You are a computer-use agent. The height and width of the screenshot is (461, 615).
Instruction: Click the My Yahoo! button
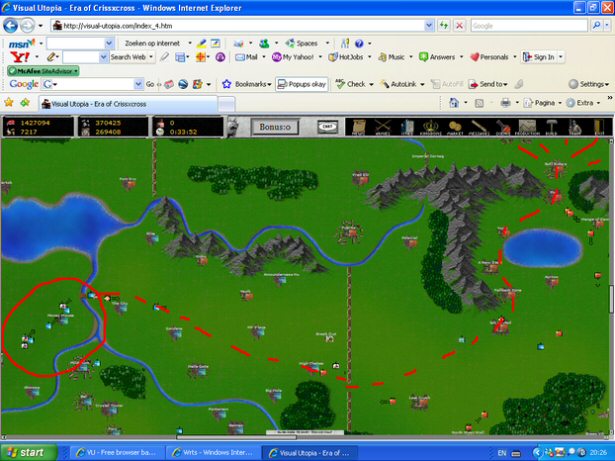coord(293,57)
